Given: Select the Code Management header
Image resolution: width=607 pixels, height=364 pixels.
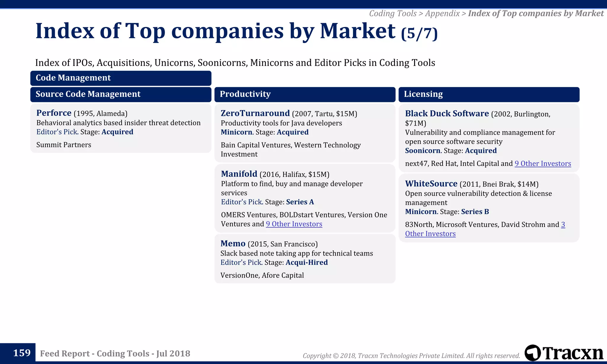Looking at the screenshot, I should click(121, 78).
